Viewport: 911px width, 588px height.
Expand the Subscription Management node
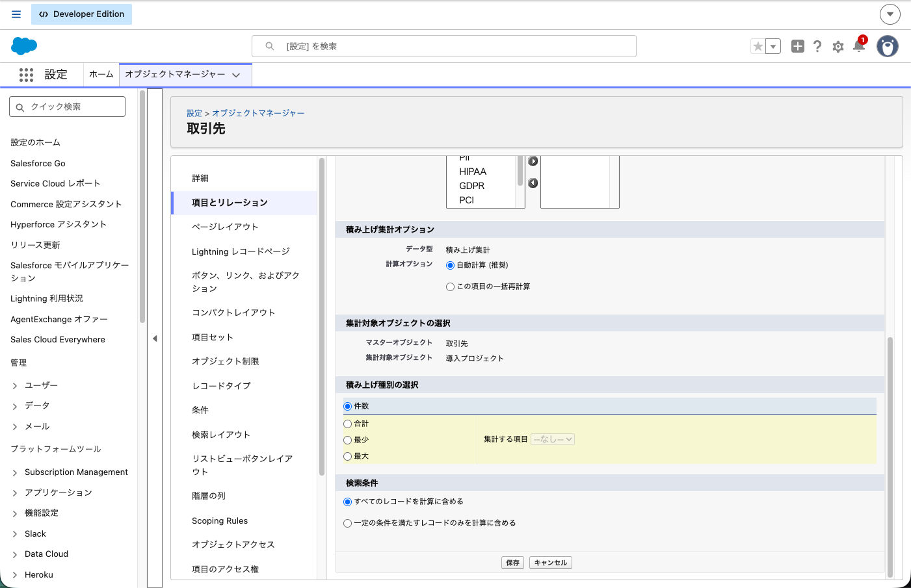(14, 472)
